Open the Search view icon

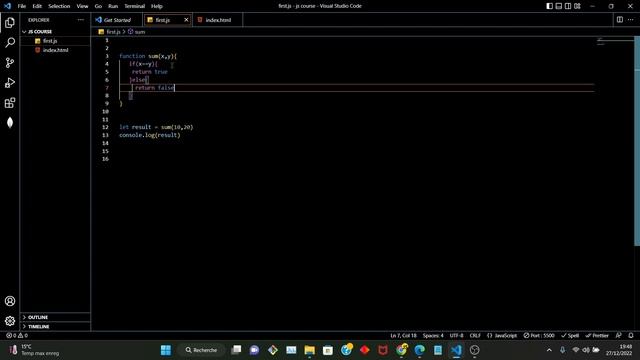tap(10, 42)
